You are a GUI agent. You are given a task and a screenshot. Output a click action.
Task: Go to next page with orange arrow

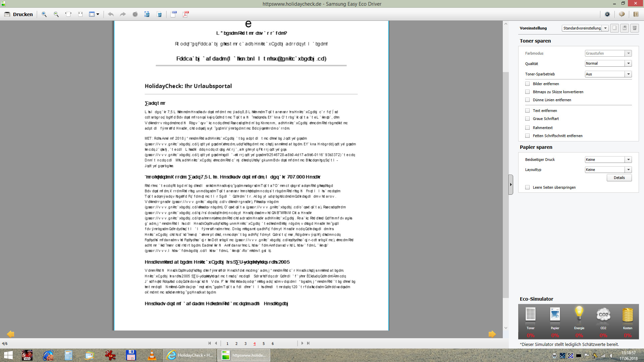click(492, 334)
